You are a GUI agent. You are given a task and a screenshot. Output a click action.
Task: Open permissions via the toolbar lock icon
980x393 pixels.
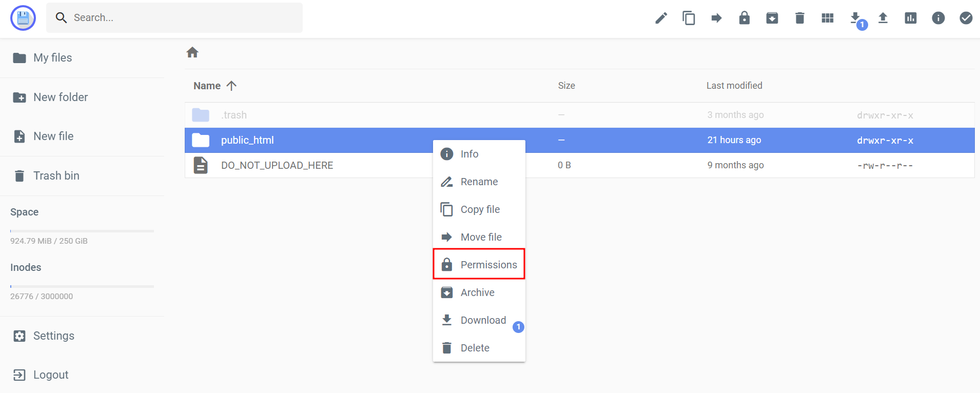click(744, 18)
